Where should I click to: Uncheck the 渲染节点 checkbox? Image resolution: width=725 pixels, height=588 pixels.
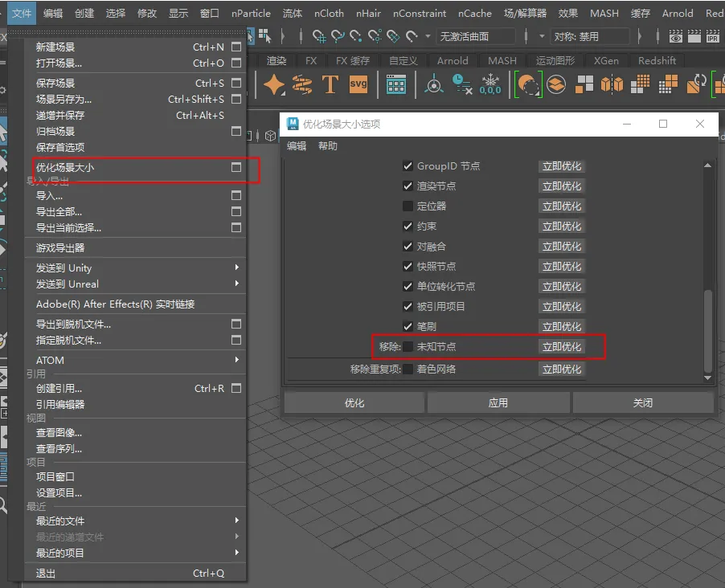tap(408, 186)
